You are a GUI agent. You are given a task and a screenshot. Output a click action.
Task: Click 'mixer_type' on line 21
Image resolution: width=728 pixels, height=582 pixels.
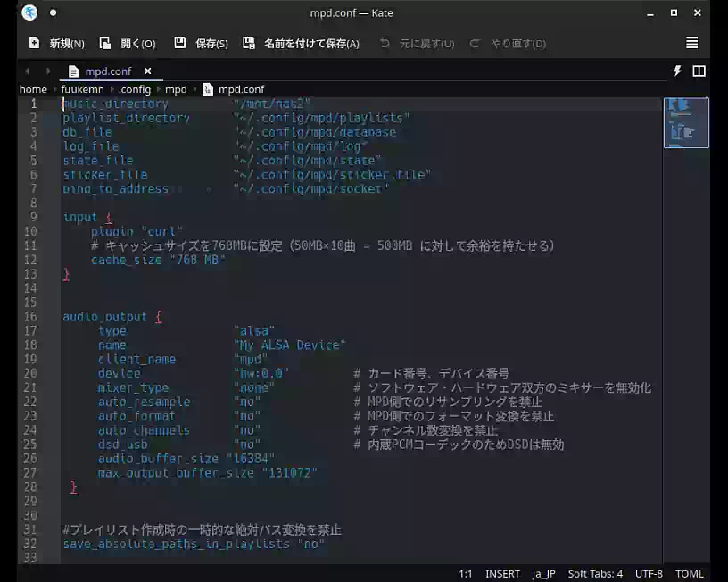click(133, 387)
